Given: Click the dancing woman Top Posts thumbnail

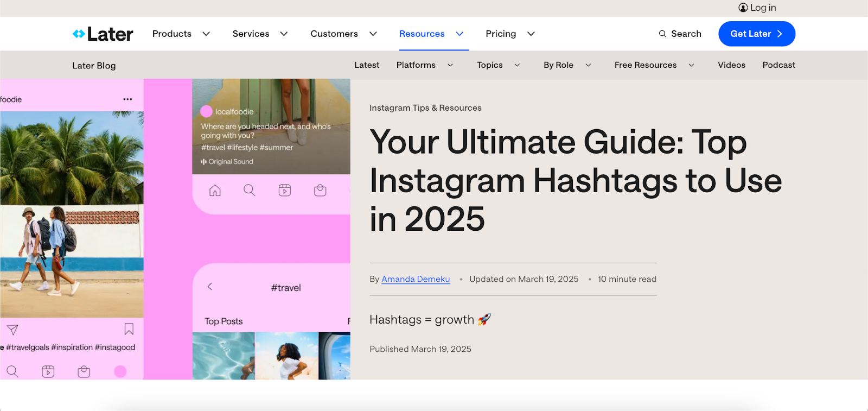Looking at the screenshot, I should (286, 356).
